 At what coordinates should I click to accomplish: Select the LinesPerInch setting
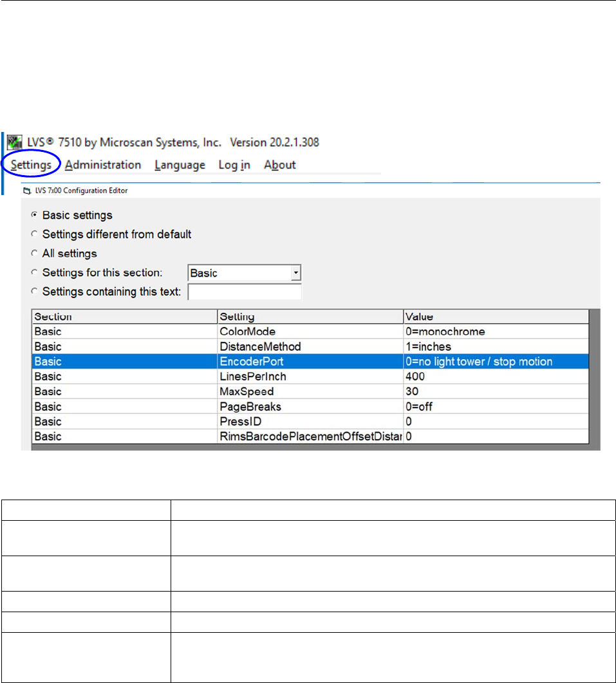(310, 377)
